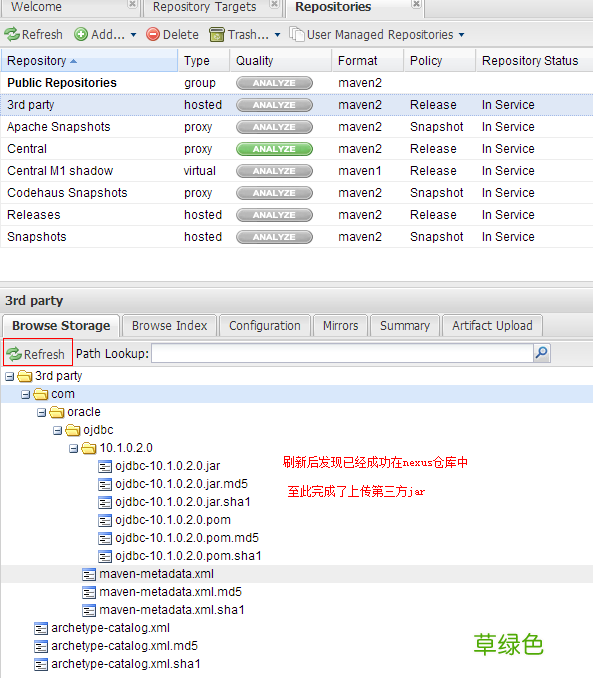Screen dimensions: 593x678
Task: Click the ojdbc folder icon
Action: [73, 430]
